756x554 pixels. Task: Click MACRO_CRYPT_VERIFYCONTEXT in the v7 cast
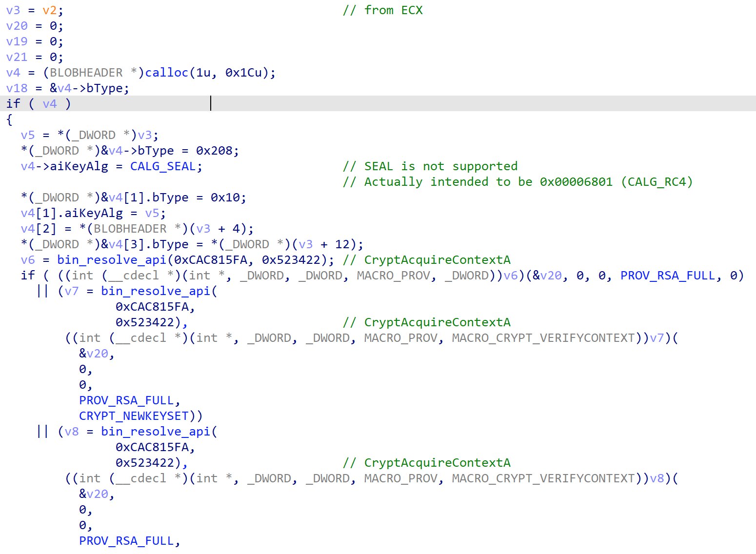[x=543, y=338]
